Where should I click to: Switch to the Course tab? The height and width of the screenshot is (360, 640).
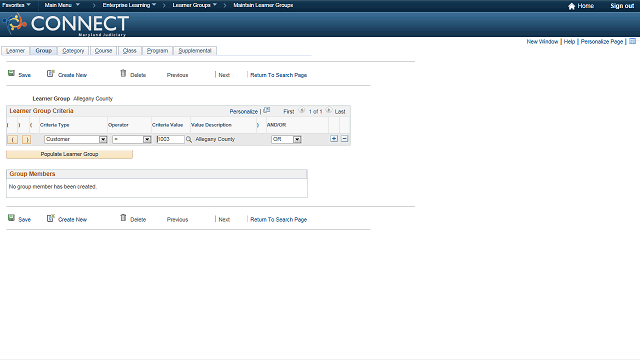[x=103, y=51]
